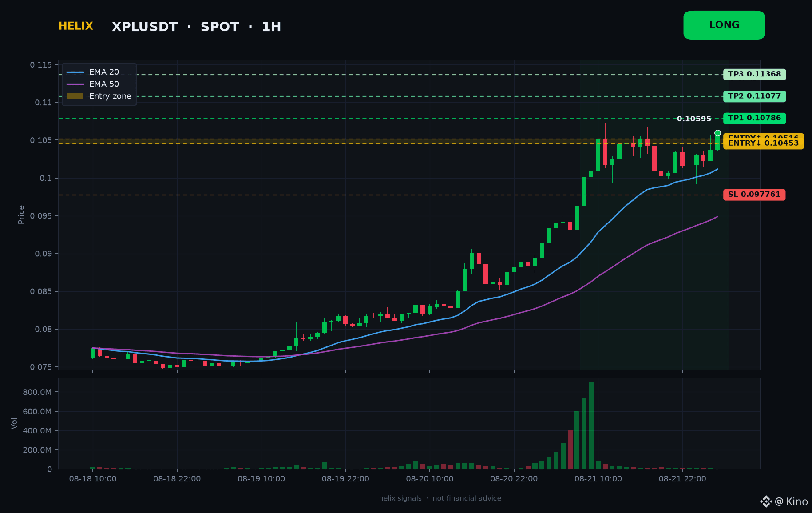Click the 08-18 10:00 time axis label

(93, 479)
